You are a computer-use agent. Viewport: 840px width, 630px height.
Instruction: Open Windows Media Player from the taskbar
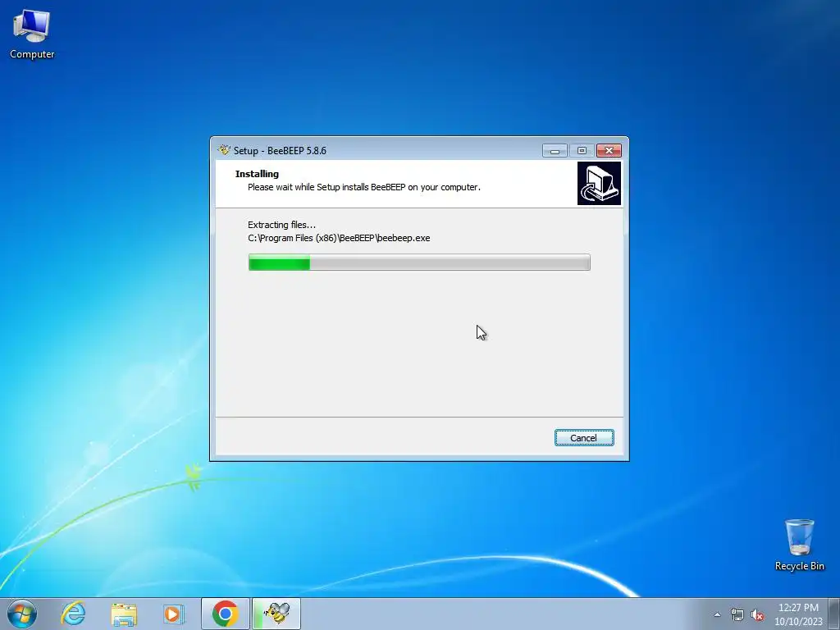click(173, 614)
